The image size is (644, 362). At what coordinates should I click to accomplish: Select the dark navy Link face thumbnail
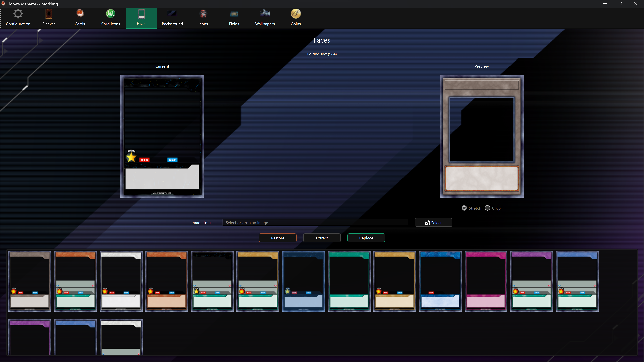pyautogui.click(x=304, y=281)
